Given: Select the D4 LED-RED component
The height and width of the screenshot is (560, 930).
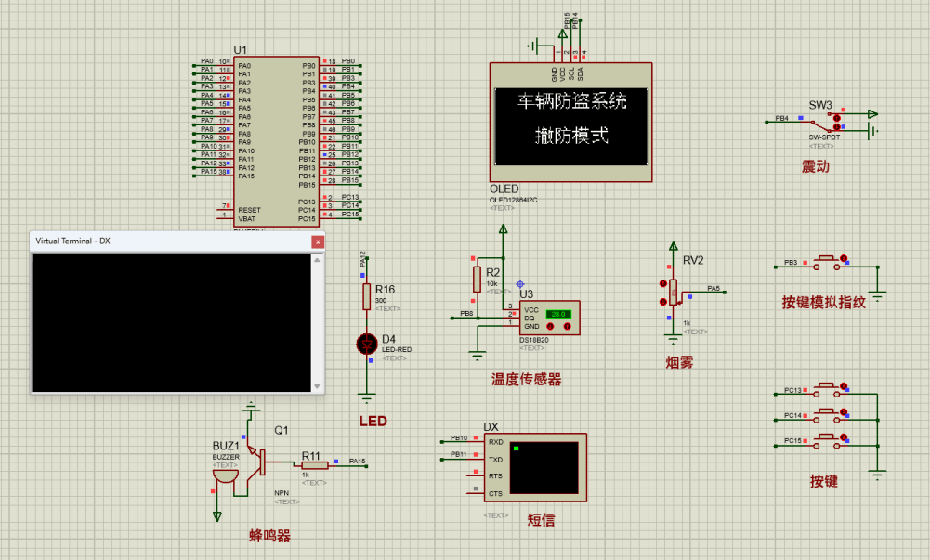Looking at the screenshot, I should point(366,345).
